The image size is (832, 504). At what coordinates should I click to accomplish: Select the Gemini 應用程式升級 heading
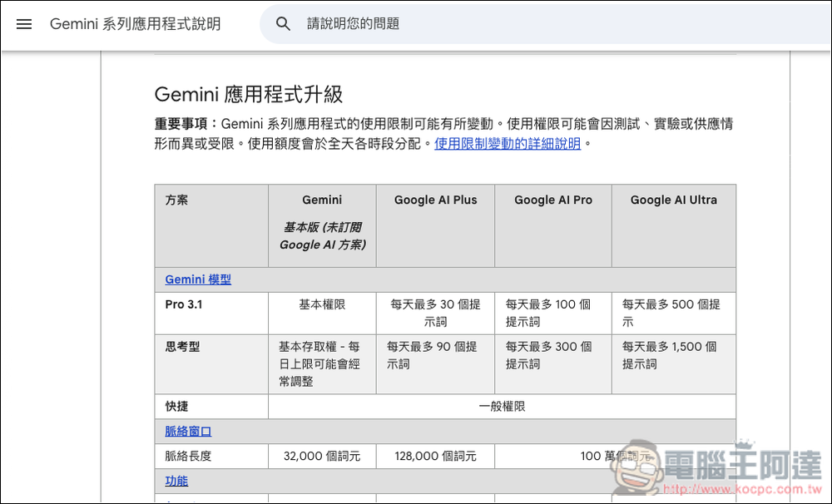248,95
